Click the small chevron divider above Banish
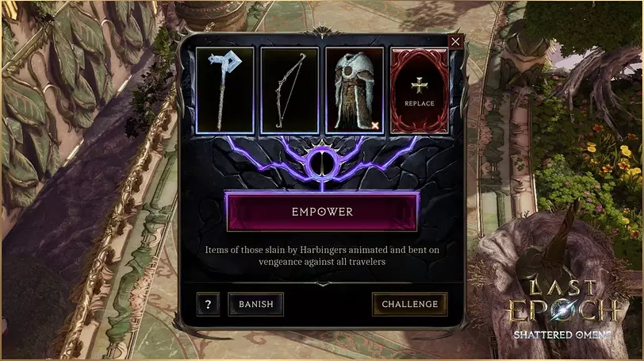The width and height of the screenshot is (644, 361). (x=323, y=283)
